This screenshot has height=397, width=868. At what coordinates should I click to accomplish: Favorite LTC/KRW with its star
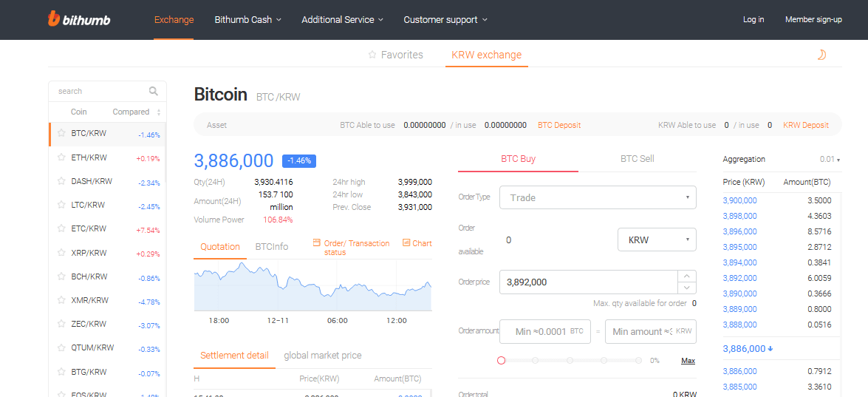[x=61, y=205]
